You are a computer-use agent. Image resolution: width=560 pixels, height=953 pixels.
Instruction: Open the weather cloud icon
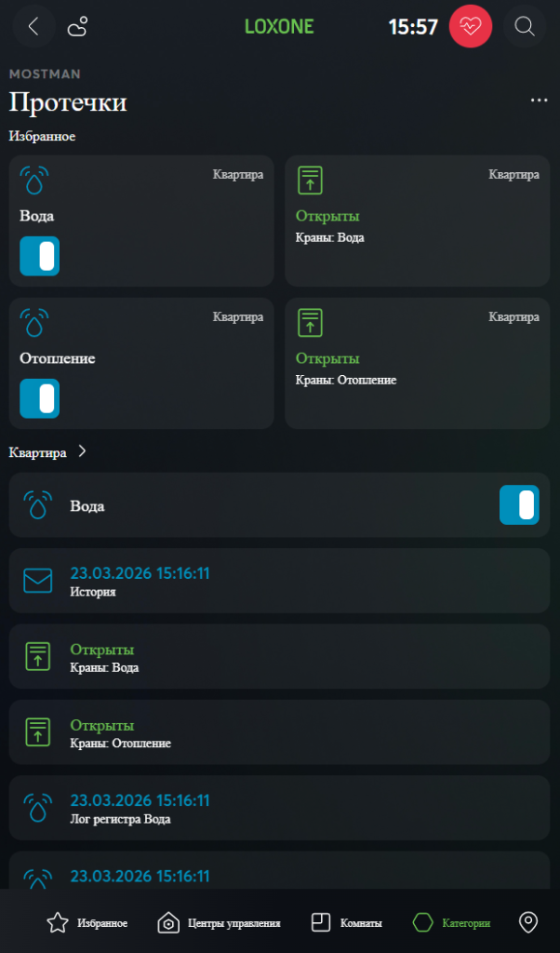(79, 27)
